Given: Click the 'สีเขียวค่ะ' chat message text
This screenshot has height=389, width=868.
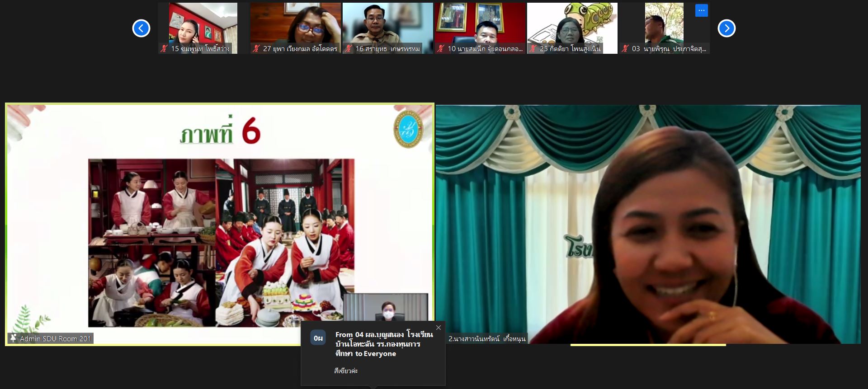Looking at the screenshot, I should coord(346,370).
